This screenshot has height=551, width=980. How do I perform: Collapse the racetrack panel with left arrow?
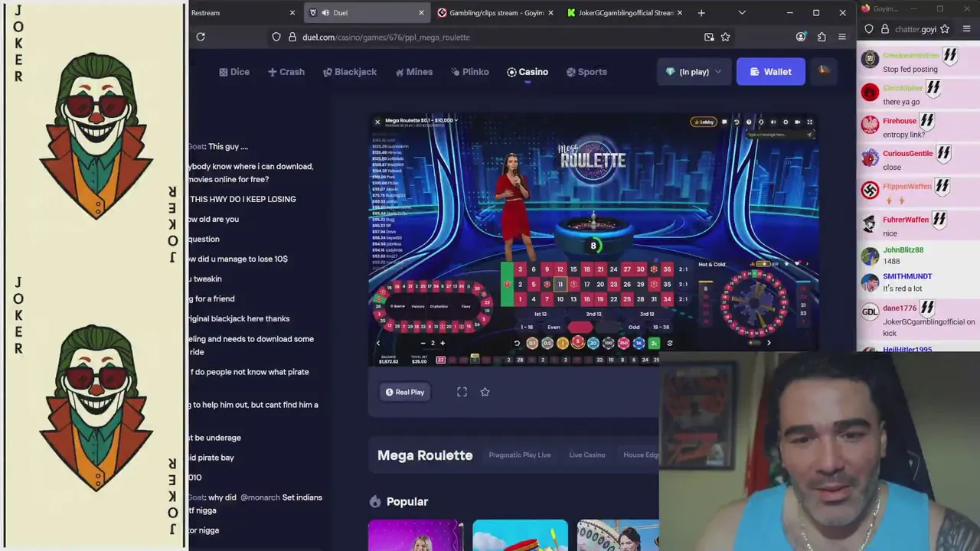(x=377, y=343)
